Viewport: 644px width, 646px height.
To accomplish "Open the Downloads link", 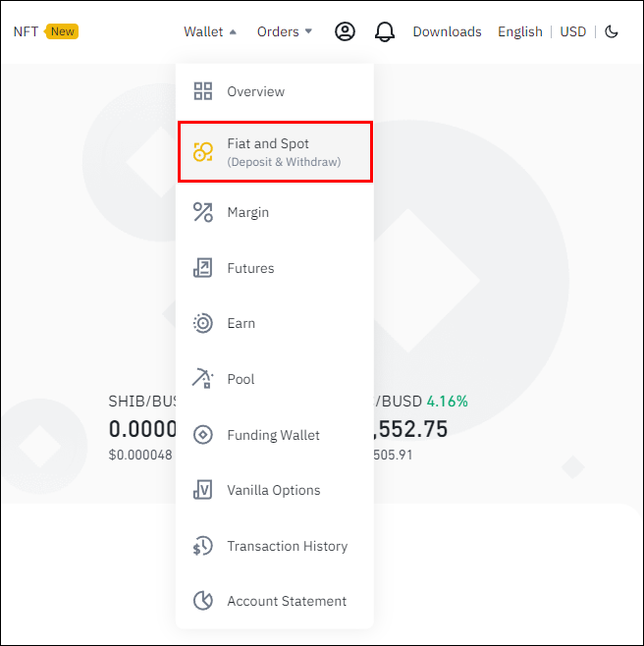I will tap(447, 31).
